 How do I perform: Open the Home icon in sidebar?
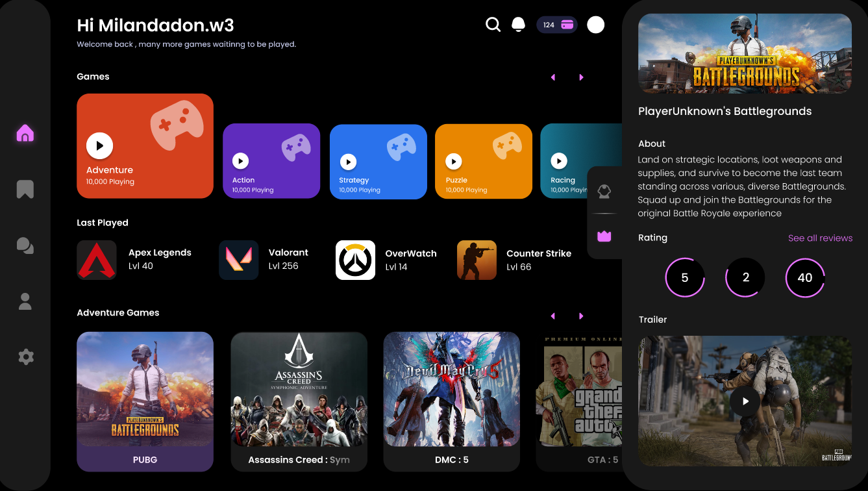point(25,133)
